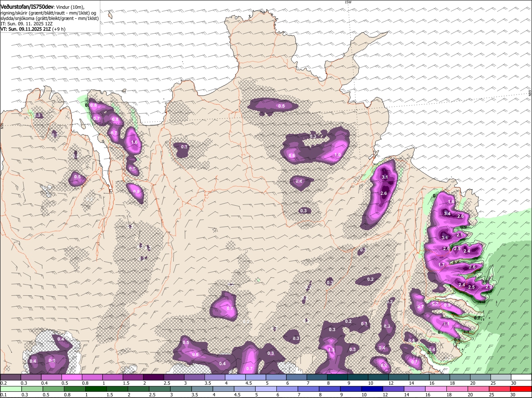The height and width of the screenshot is (398, 532).
Task: Pick the dark purple 2 swatch in upper legend
Action: click(153, 377)
